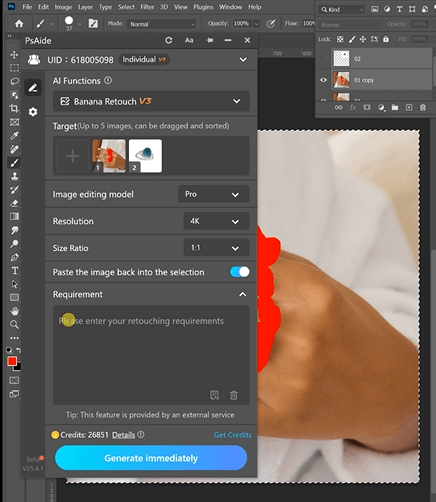The height and width of the screenshot is (502, 436).
Task: Select the Gradient tool
Action: click(14, 217)
